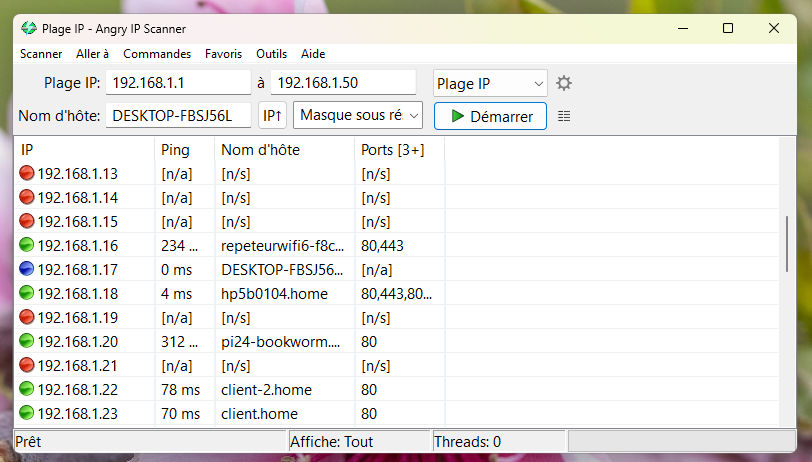
Task: Select hostname repeteurwifi6-f8c... cell
Action: [282, 246]
